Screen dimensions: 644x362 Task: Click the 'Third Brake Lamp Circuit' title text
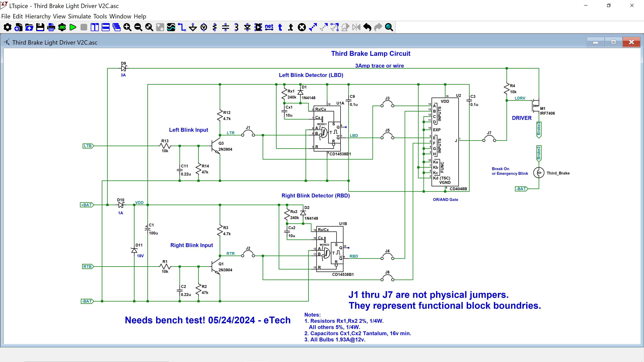(371, 53)
